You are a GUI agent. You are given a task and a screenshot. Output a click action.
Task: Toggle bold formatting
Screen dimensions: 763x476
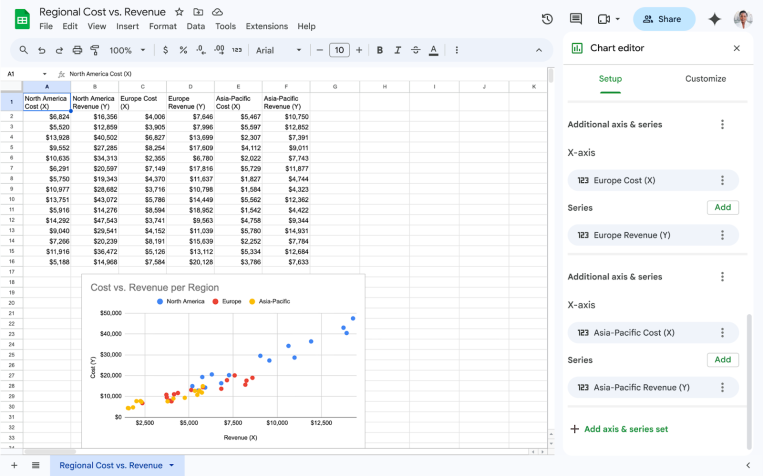(380, 50)
